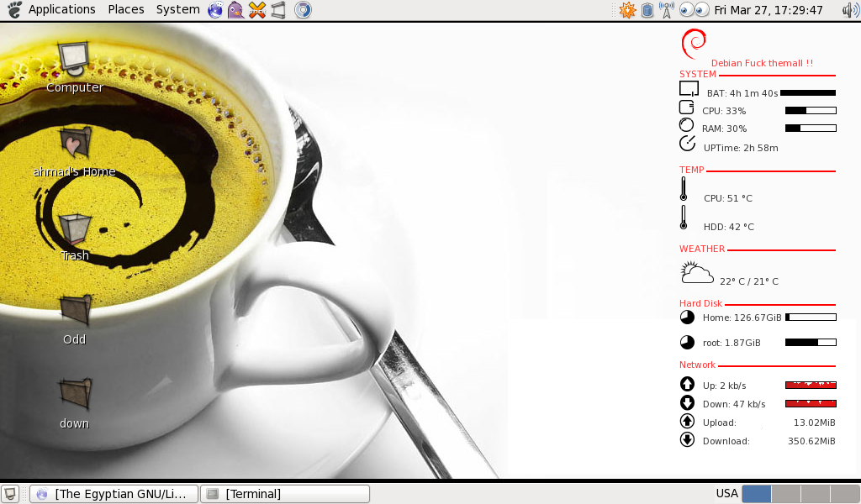
Task: Open the film projector launcher on the panel
Action: pos(278,10)
